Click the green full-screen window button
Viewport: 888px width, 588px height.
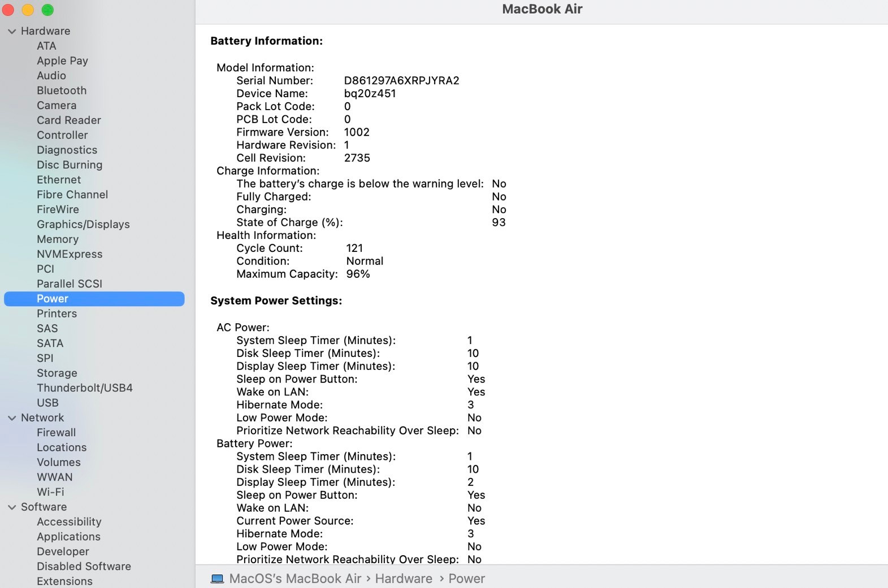tap(48, 10)
